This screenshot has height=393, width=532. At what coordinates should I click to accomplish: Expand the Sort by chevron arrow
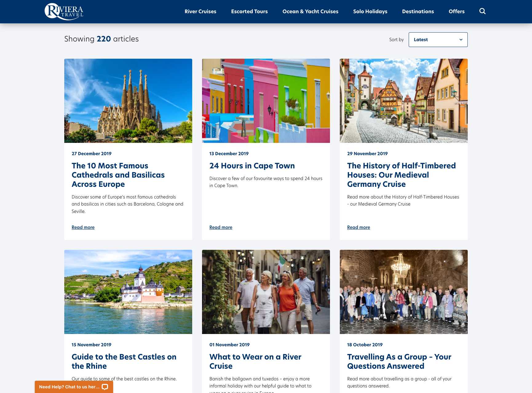click(x=461, y=40)
